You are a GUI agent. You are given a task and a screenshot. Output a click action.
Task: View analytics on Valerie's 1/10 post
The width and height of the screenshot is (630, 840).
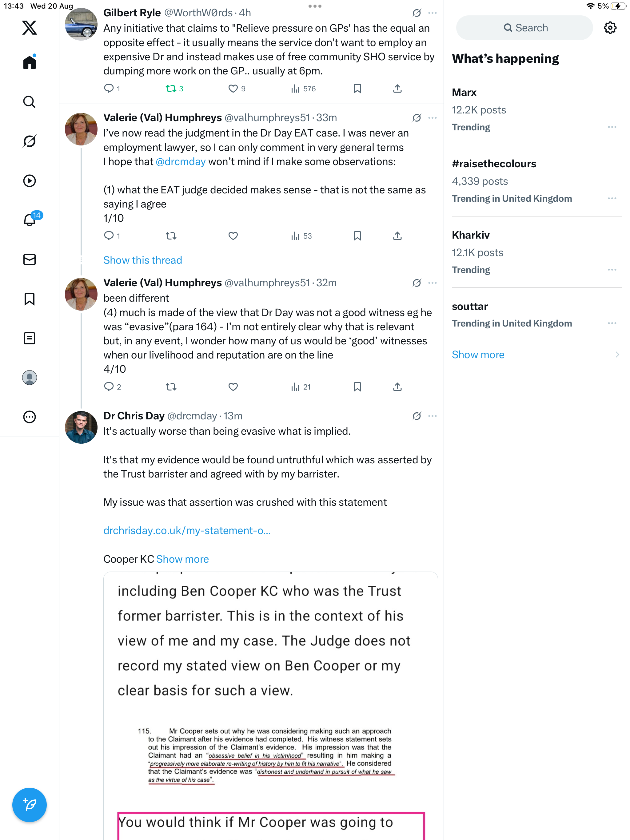301,236
